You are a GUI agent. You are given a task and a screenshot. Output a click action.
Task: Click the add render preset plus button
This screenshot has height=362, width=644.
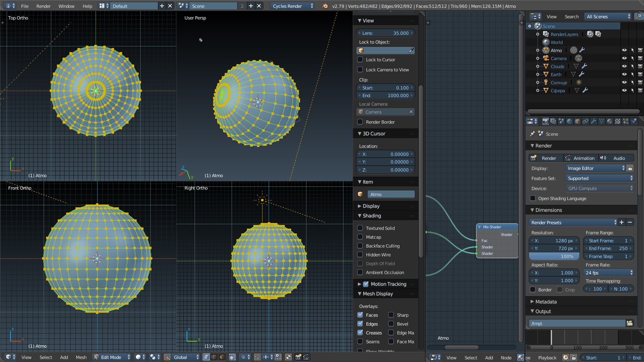(622, 222)
